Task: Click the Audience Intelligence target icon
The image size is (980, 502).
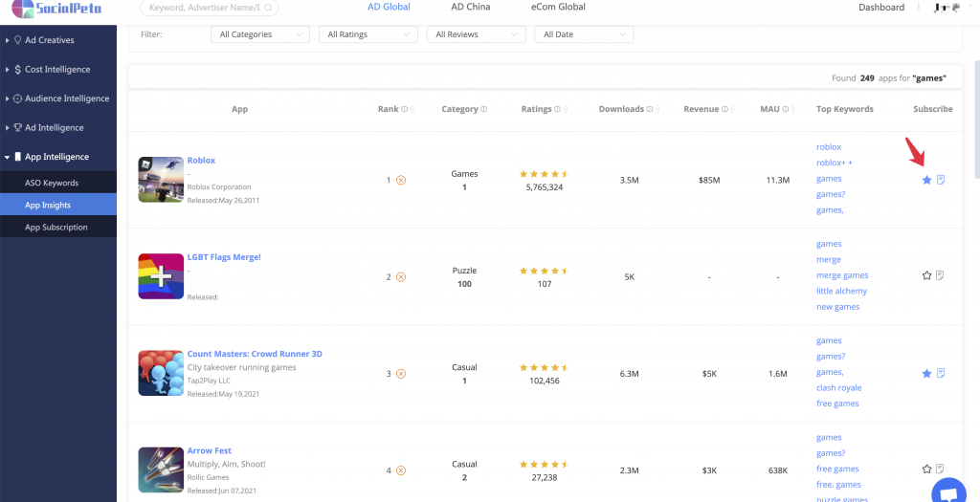Action: [17, 98]
